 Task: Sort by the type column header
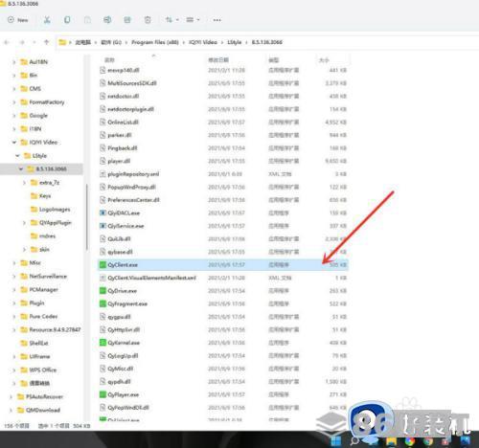274,60
